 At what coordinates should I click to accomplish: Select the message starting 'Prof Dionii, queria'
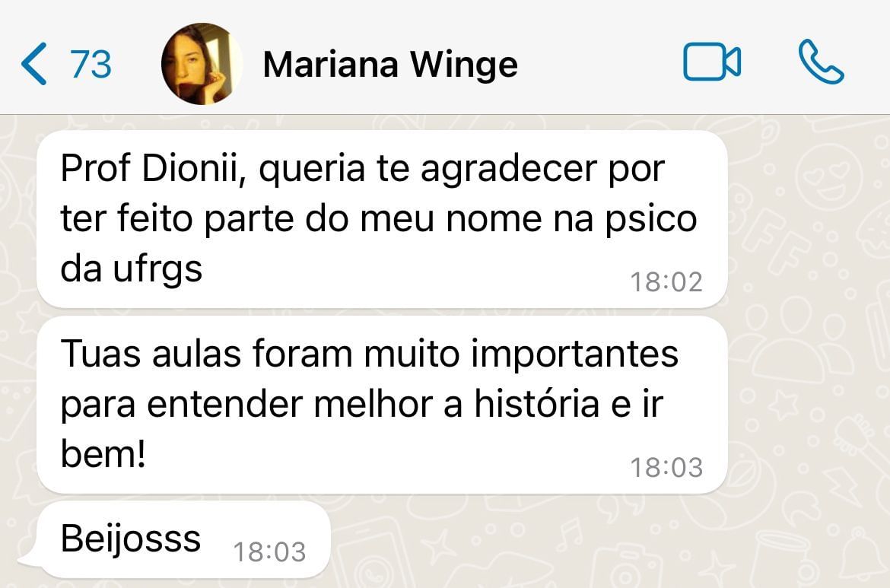(x=382, y=219)
